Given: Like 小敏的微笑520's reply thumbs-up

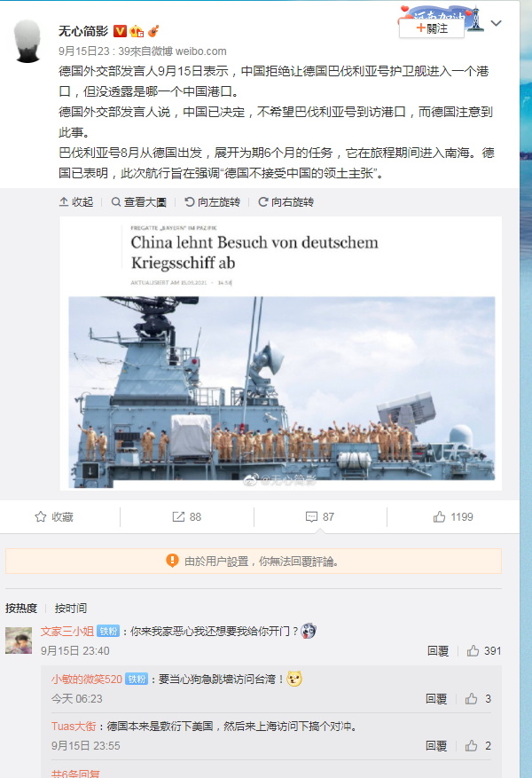Looking at the screenshot, I should (x=478, y=699).
